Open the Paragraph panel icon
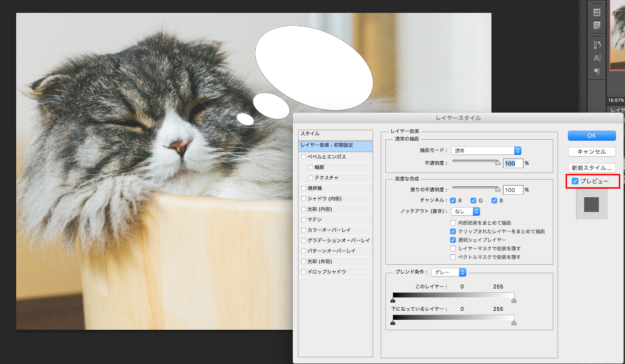 [x=597, y=71]
